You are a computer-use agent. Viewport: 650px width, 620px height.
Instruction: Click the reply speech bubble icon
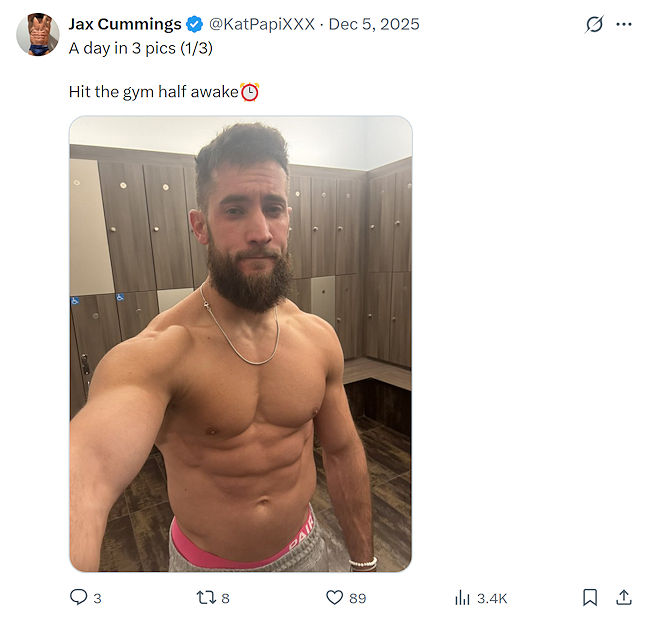(x=78, y=597)
